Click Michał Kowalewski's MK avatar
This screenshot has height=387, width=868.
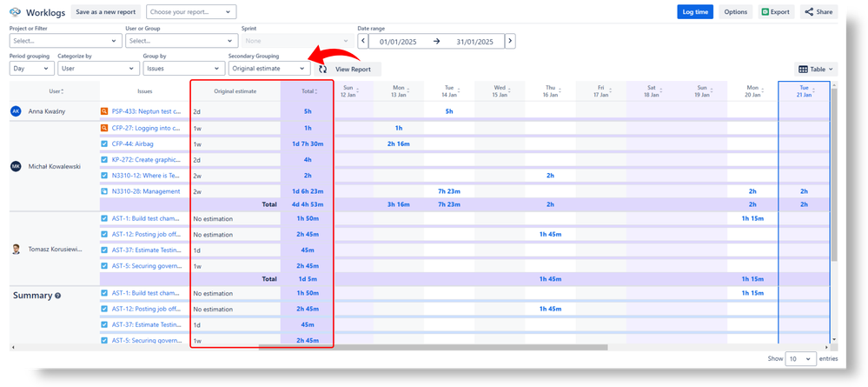(16, 166)
